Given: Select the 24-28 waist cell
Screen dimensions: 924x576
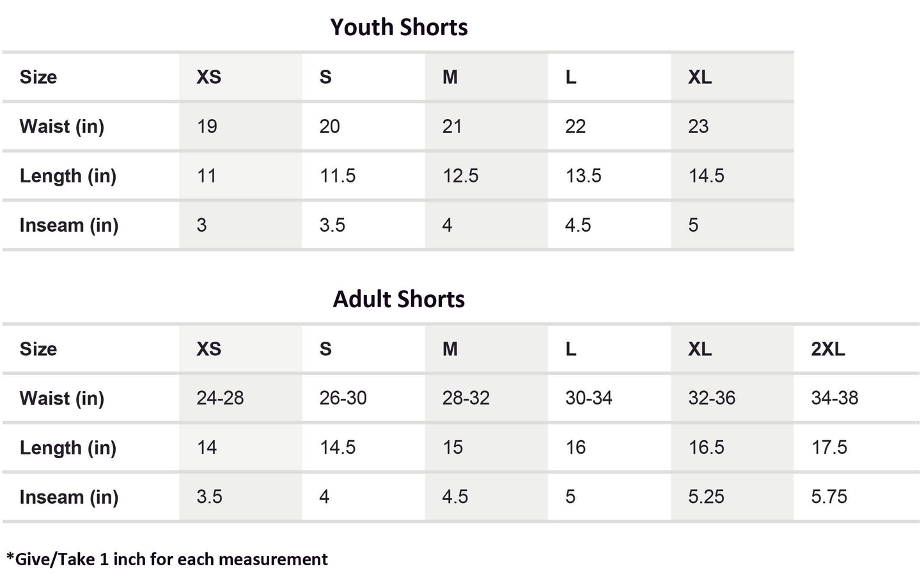Looking at the screenshot, I should click(220, 398).
